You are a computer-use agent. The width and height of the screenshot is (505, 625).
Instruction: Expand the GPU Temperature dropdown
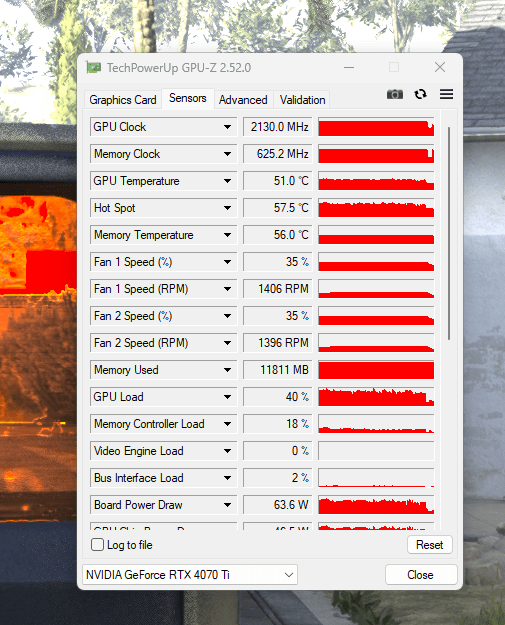point(227,181)
